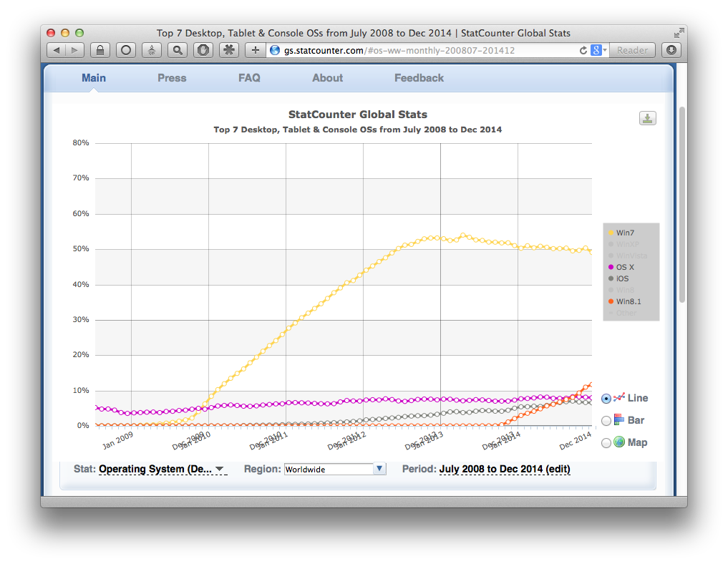Toggle Win7 series in legend

621,233
